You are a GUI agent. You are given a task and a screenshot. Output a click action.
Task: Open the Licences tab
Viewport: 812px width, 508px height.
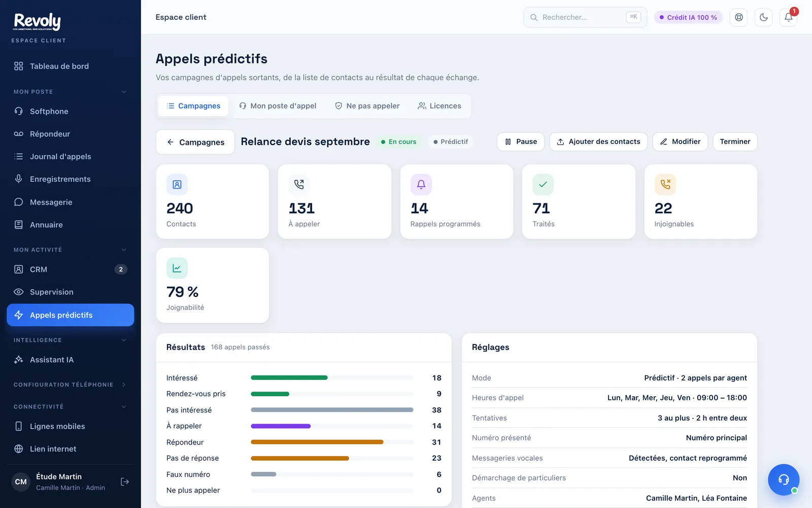(439, 106)
